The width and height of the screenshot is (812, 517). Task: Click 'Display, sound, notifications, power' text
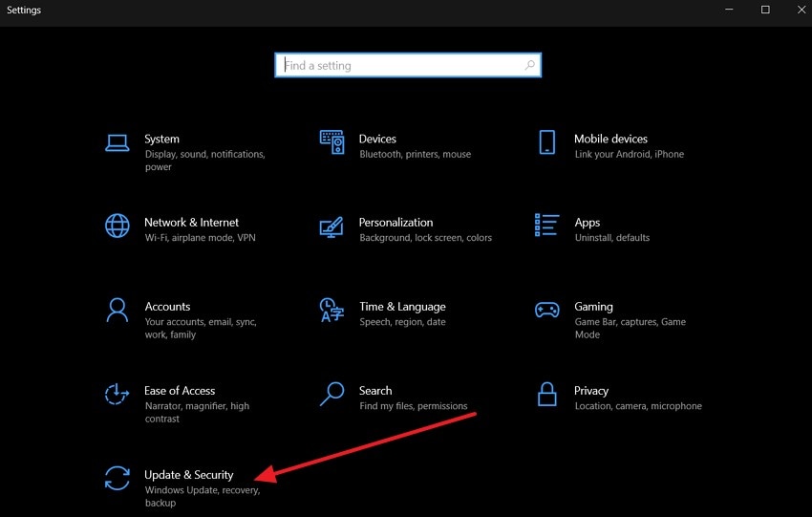pos(205,161)
